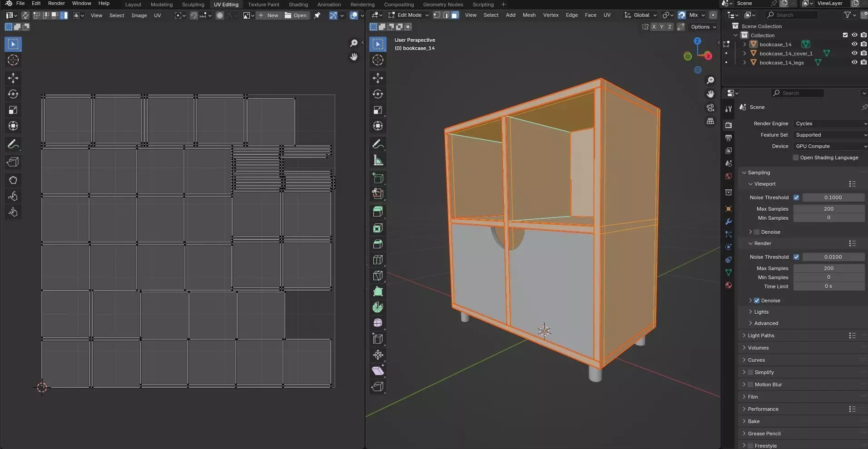The width and height of the screenshot is (868, 449).
Task: Expand the Light Paths panel
Action: (x=761, y=336)
